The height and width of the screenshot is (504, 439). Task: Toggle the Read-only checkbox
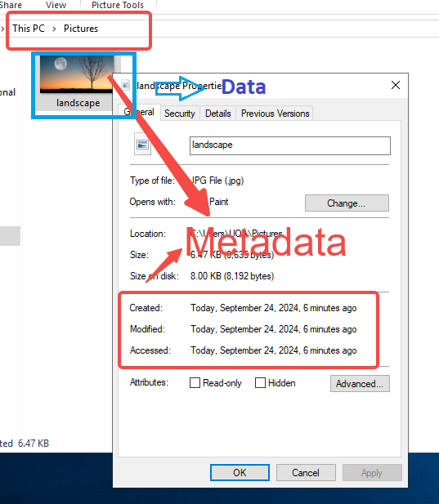tap(195, 383)
